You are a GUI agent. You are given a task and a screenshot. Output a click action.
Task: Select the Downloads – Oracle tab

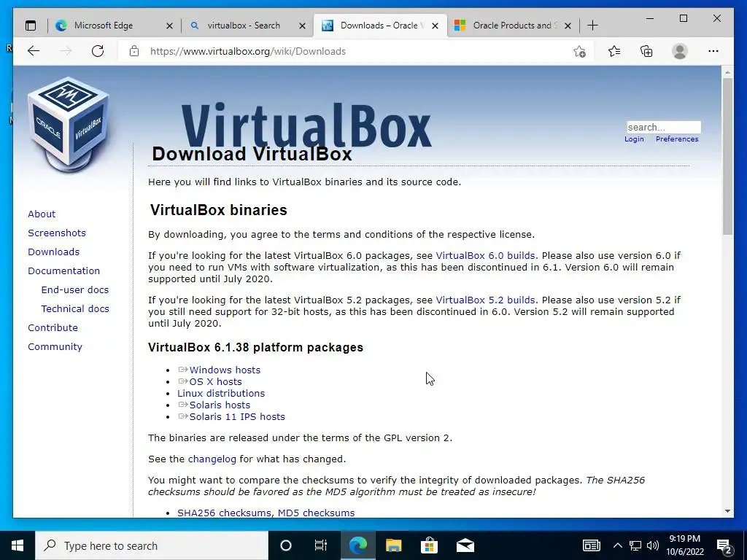click(380, 26)
